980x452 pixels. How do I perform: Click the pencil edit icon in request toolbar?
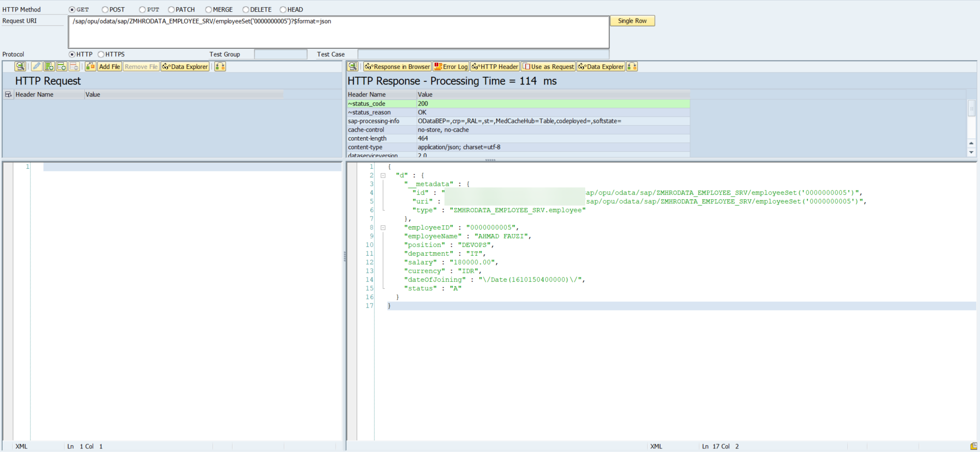(x=36, y=66)
